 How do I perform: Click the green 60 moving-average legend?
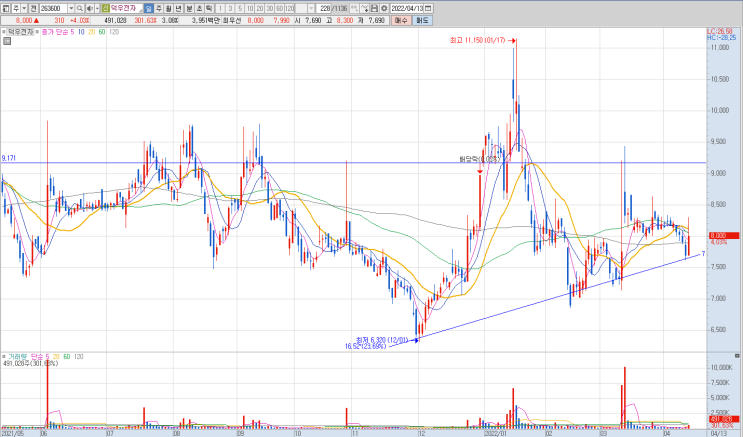[102, 32]
